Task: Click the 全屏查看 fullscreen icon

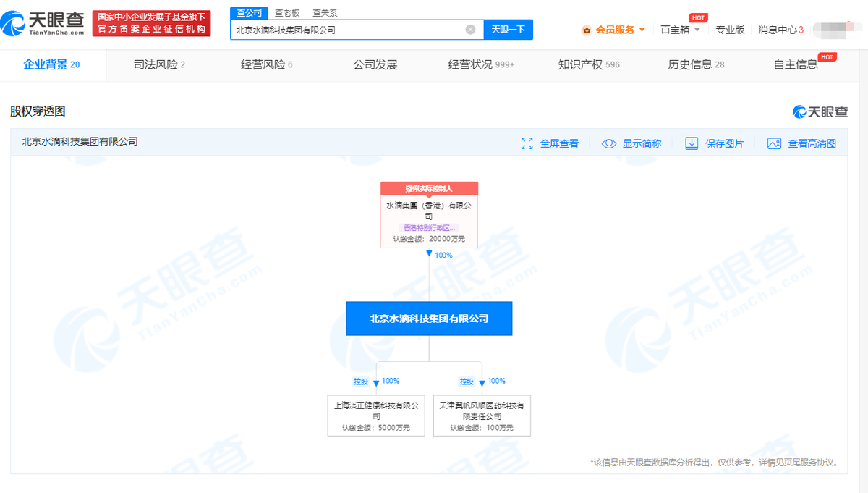Action: tap(527, 143)
